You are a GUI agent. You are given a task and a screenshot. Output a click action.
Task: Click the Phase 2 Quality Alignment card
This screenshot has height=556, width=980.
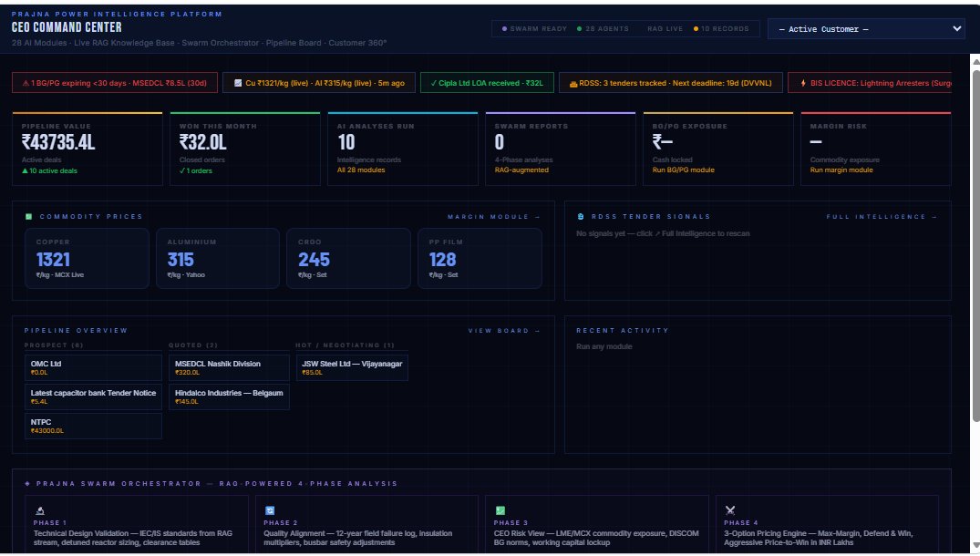(x=366, y=525)
